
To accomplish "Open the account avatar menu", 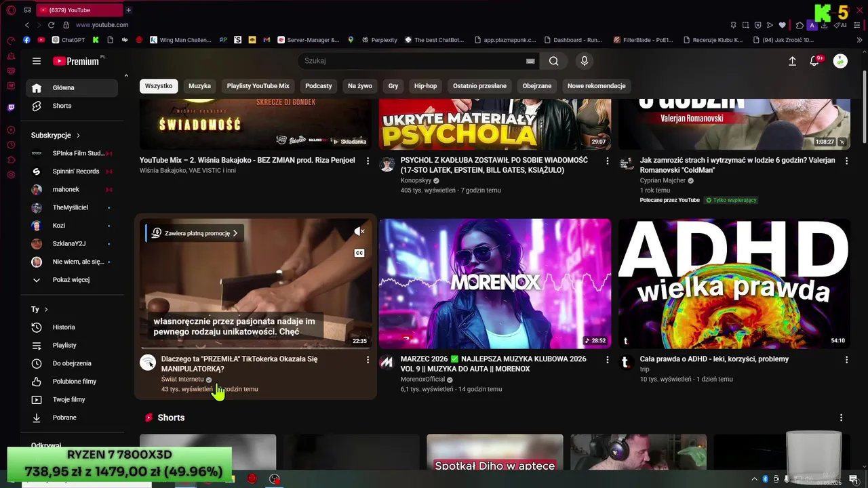I will tap(840, 61).
